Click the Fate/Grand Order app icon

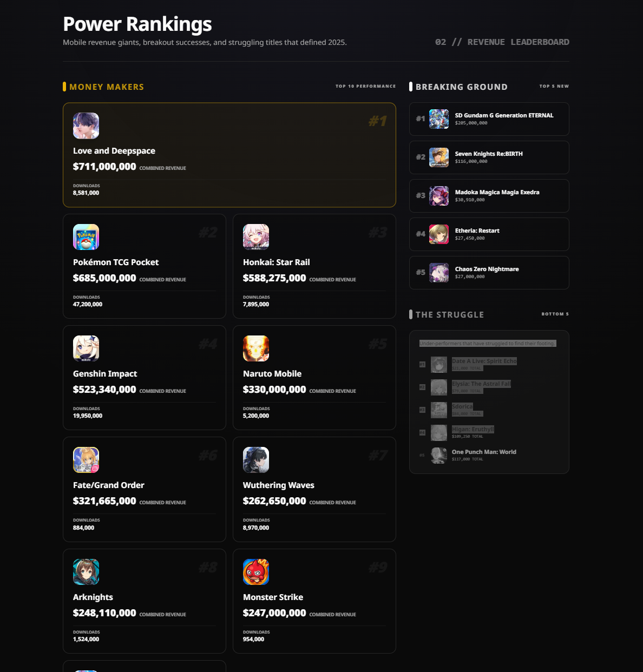pyautogui.click(x=86, y=460)
